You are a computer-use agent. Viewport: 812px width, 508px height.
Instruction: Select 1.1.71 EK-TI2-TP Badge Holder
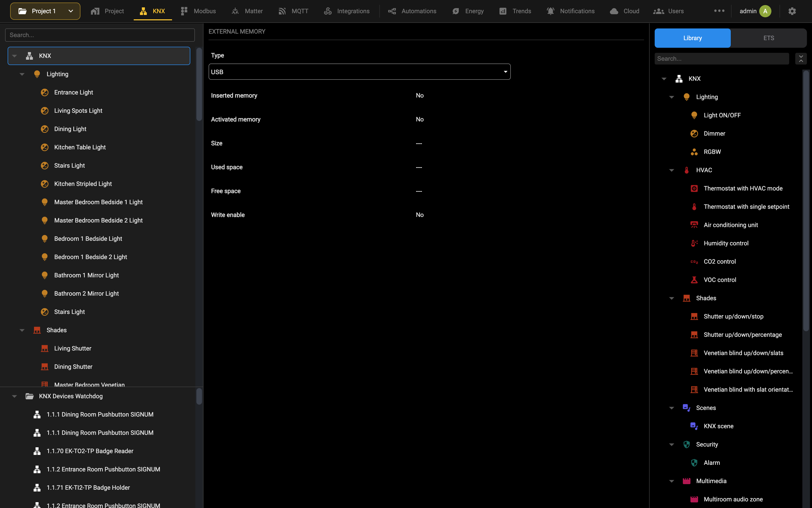pos(88,488)
